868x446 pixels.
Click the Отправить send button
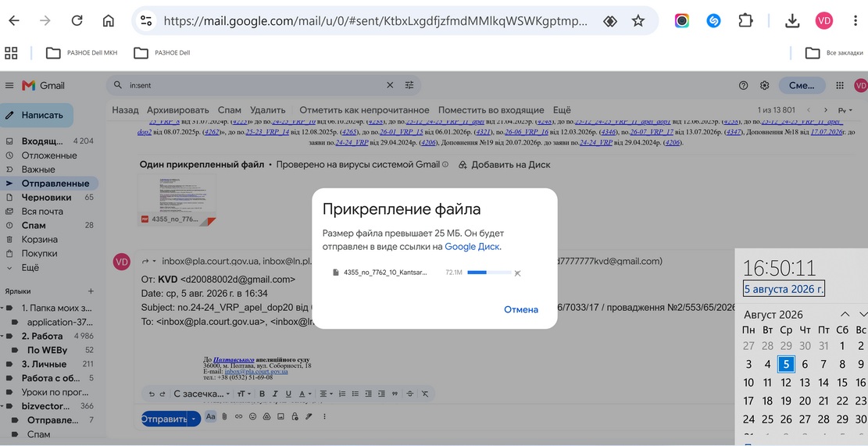coord(164,419)
